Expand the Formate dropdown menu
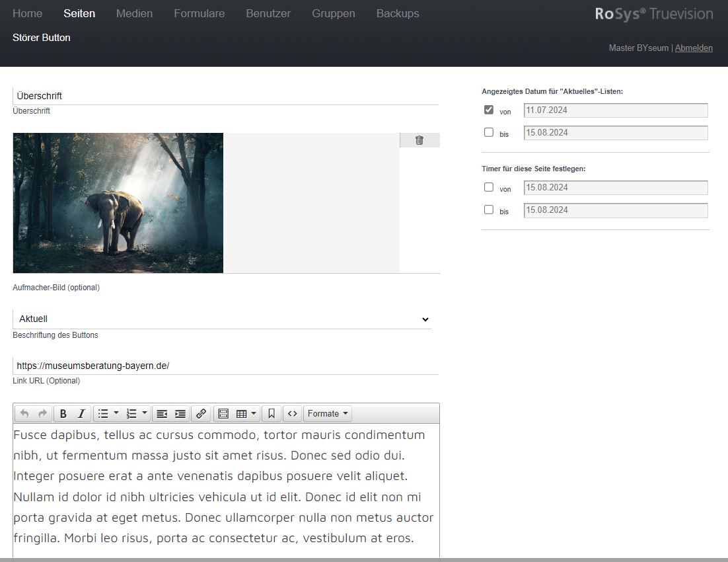 (x=328, y=414)
